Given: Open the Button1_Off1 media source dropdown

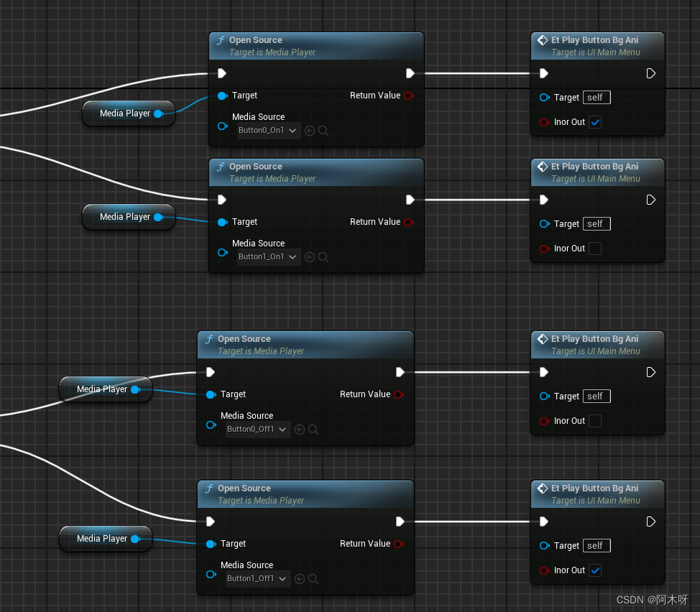Looking at the screenshot, I should pyautogui.click(x=257, y=578).
